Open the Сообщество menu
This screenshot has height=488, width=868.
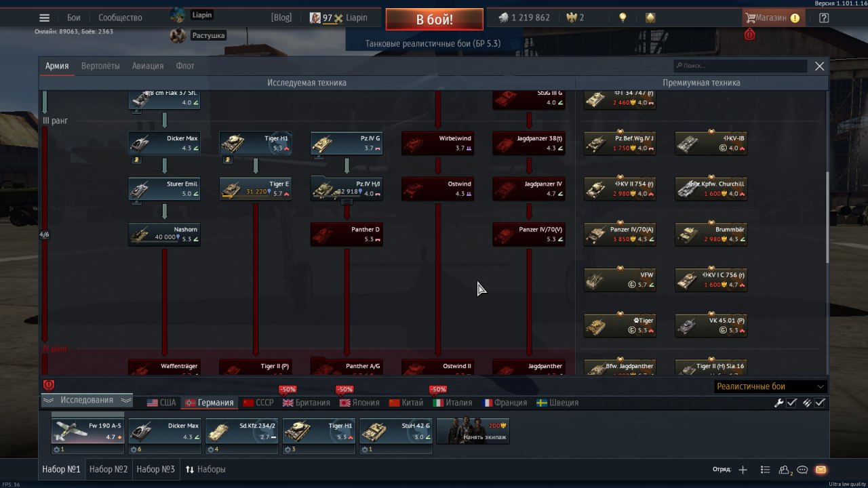tap(120, 18)
